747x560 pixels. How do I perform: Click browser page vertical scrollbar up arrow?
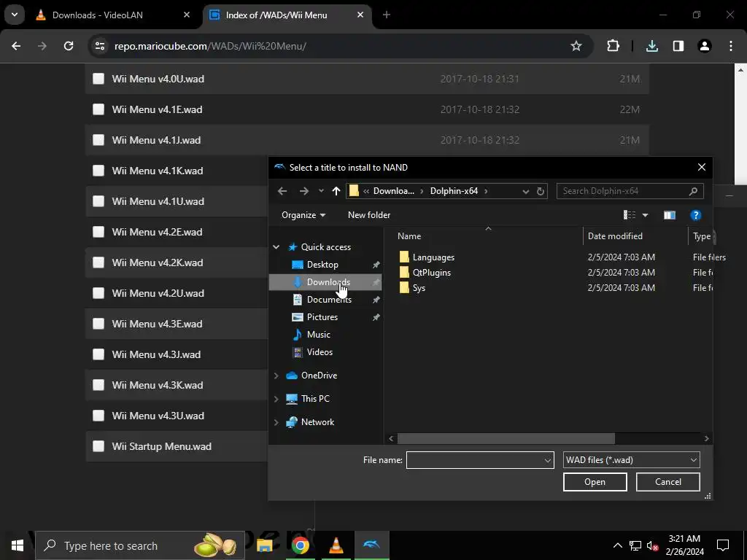point(741,70)
